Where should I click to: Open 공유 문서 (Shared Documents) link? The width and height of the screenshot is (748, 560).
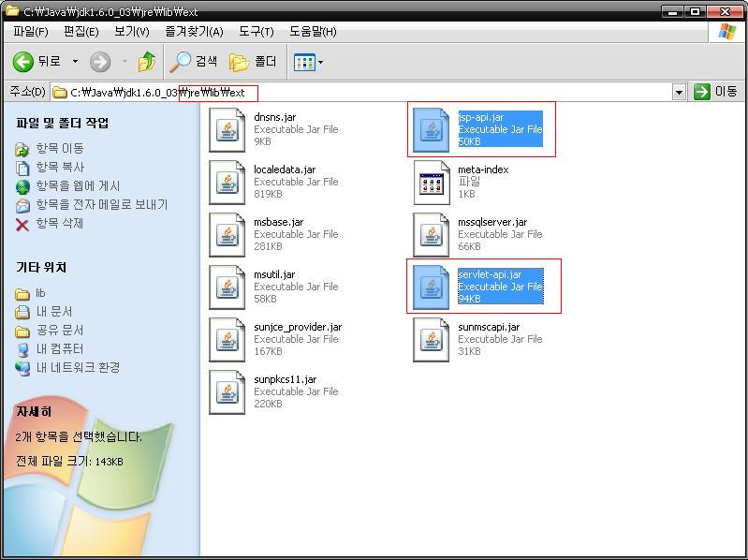click(60, 330)
